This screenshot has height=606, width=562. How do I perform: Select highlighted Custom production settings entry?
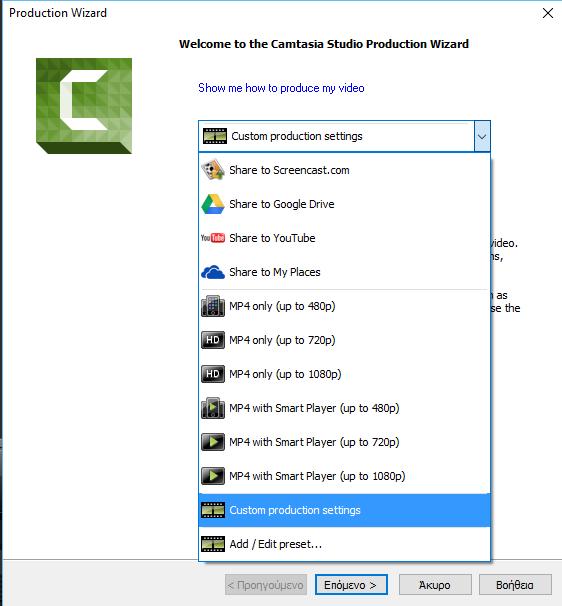pyautogui.click(x=344, y=510)
